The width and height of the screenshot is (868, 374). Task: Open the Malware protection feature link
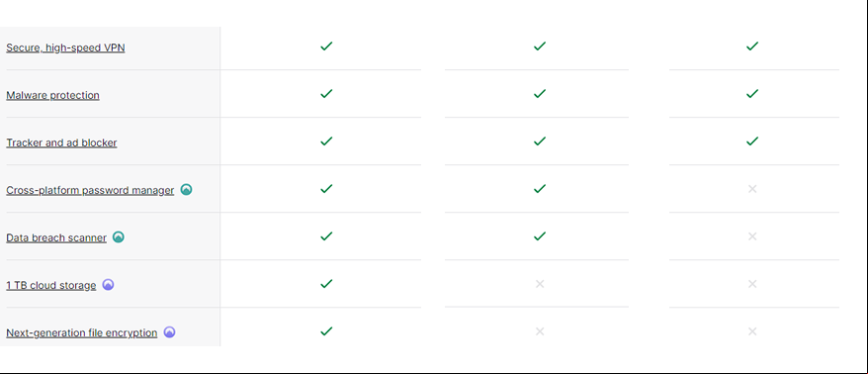tap(52, 95)
